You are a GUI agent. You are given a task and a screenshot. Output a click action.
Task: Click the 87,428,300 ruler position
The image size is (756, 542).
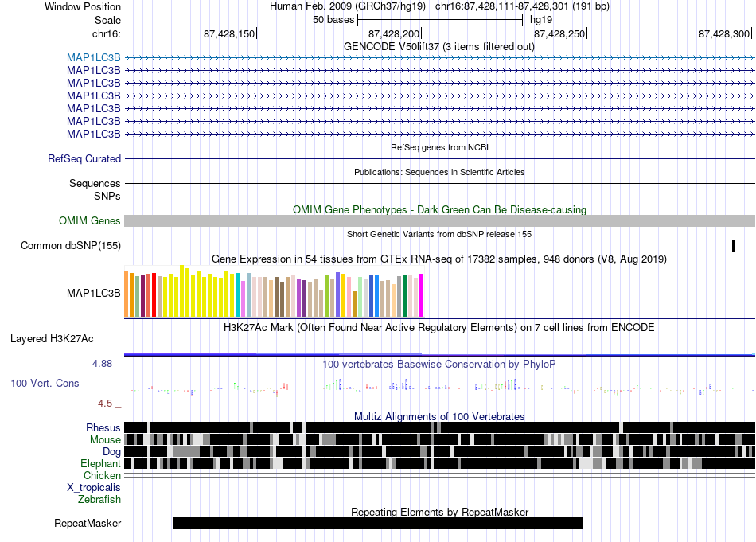724,33
